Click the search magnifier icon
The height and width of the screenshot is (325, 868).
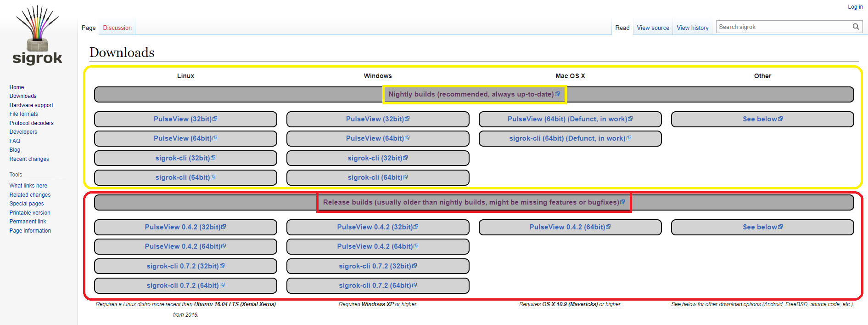[x=856, y=27]
